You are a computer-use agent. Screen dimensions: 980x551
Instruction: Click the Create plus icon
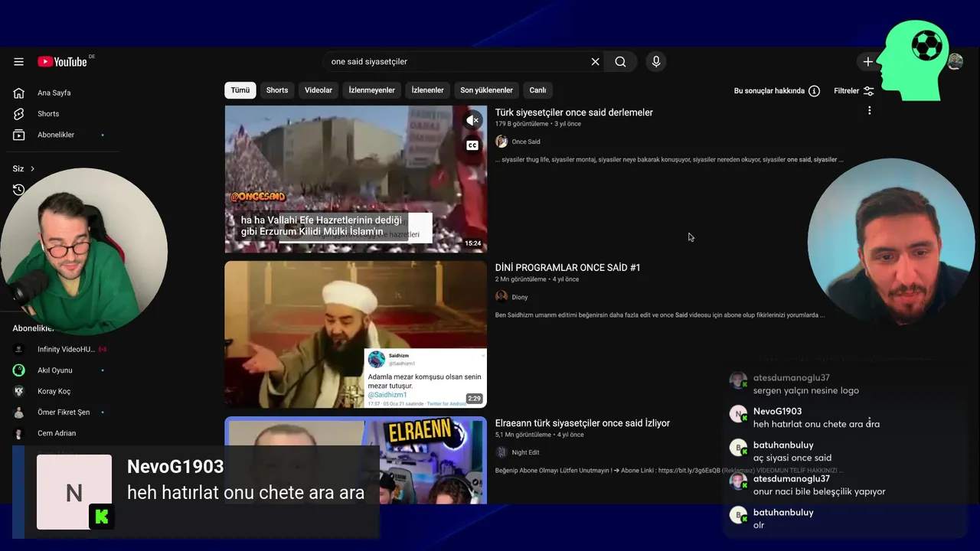[867, 62]
